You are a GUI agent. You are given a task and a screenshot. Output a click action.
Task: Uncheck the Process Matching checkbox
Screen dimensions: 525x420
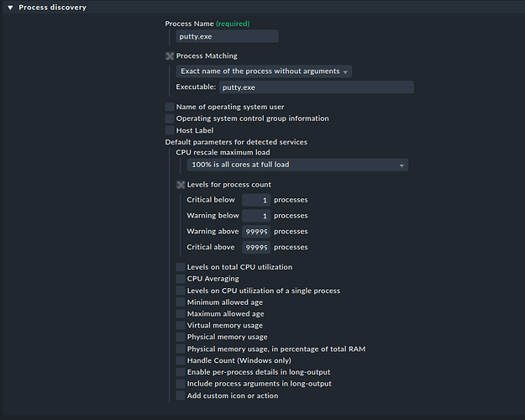coord(170,56)
